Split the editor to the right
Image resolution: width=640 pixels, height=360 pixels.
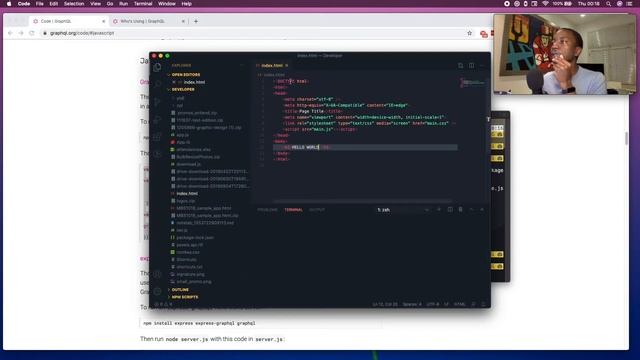click(471, 65)
